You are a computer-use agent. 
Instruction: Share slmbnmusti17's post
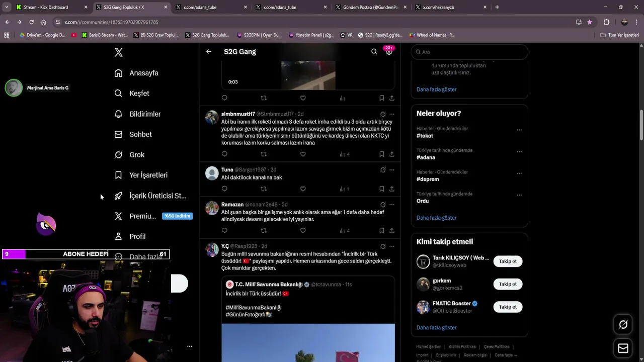(392, 154)
